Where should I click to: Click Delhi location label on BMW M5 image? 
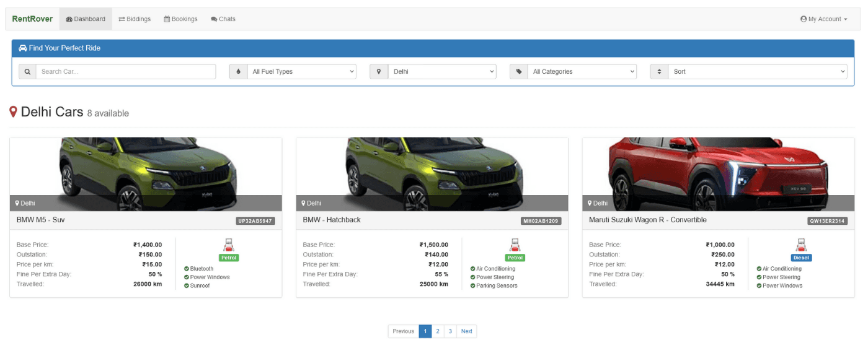tap(25, 203)
